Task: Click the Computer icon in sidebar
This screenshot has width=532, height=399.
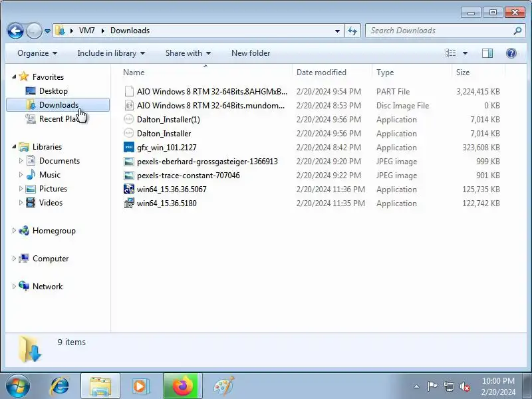Action: point(24,258)
